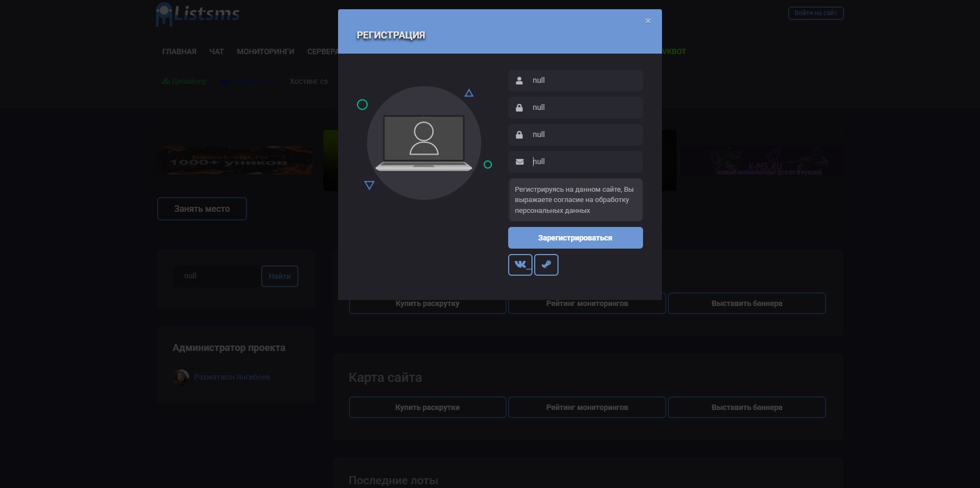Viewport: 980px width, 488px height.
Task: Click the Войти на сайт button
Action: click(x=815, y=13)
